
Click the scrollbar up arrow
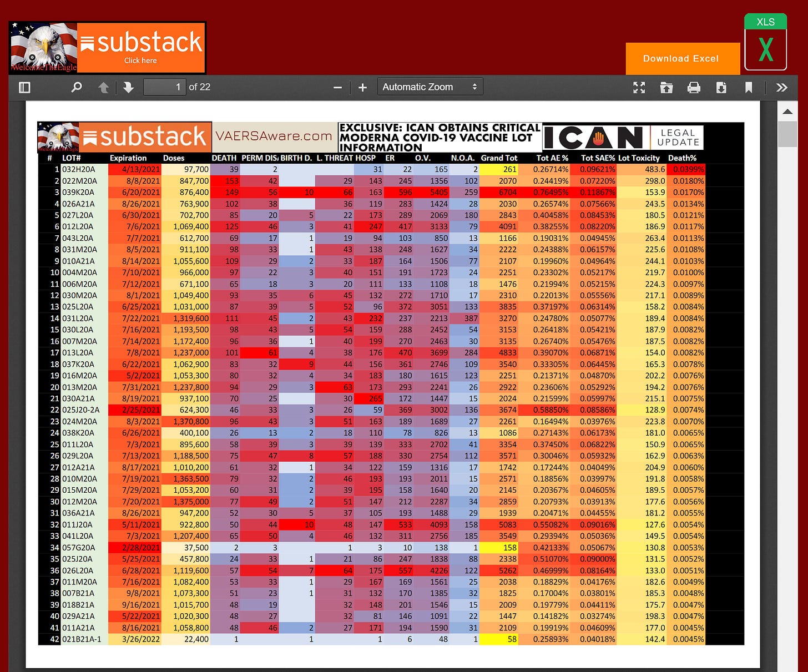[787, 112]
